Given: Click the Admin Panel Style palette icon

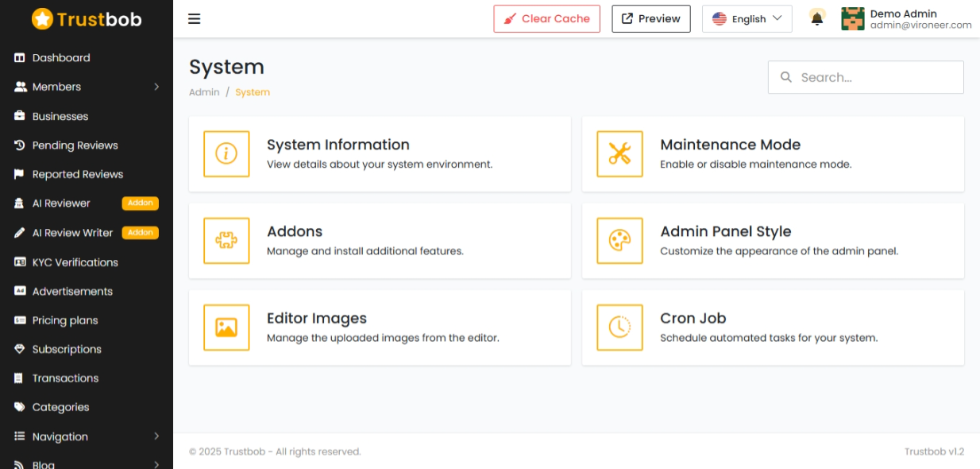Looking at the screenshot, I should coord(619,240).
